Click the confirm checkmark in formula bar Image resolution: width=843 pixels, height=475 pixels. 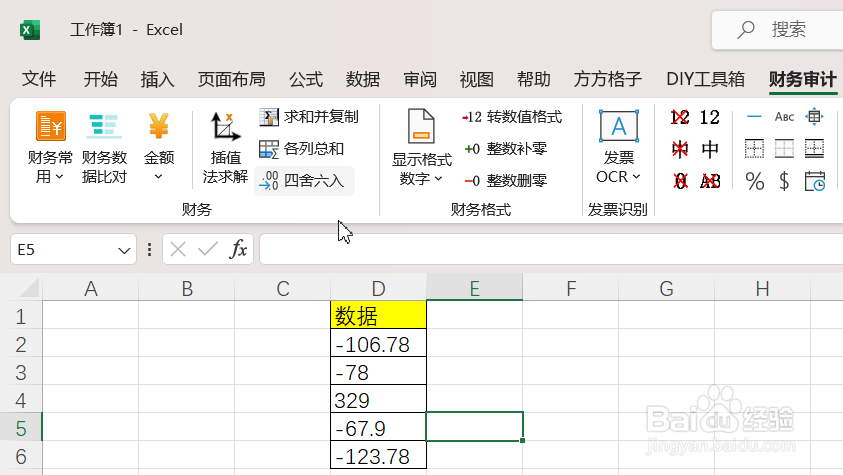[x=208, y=249]
